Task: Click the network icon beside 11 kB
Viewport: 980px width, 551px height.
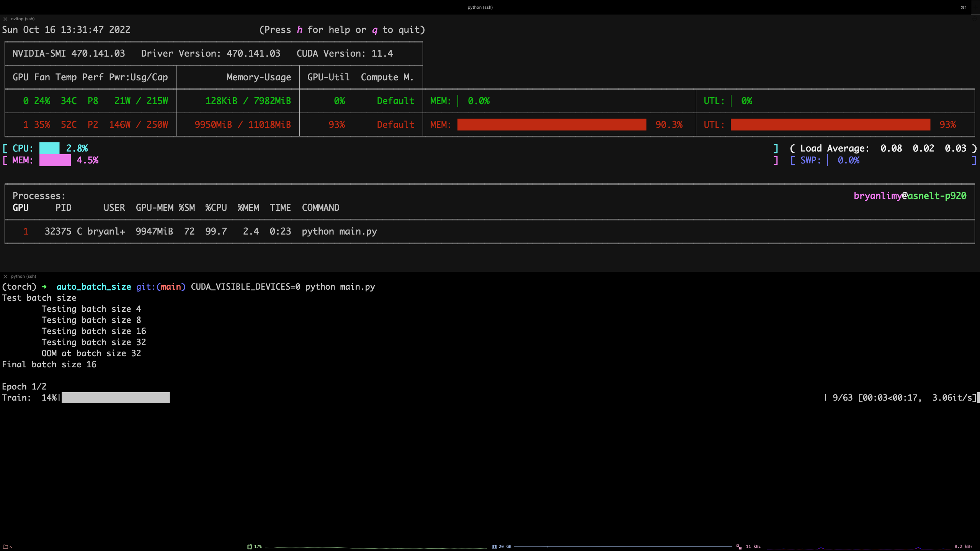Action: point(739,547)
